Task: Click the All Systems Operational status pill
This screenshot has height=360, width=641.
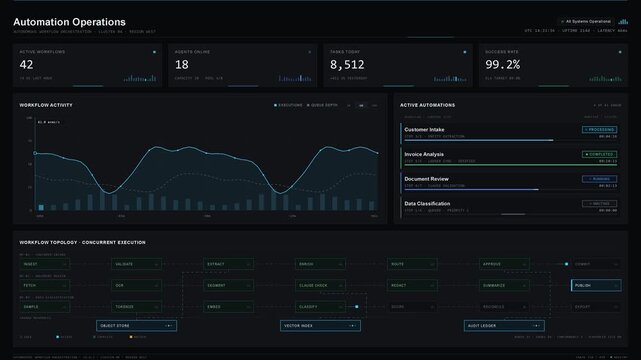Action: point(587,21)
